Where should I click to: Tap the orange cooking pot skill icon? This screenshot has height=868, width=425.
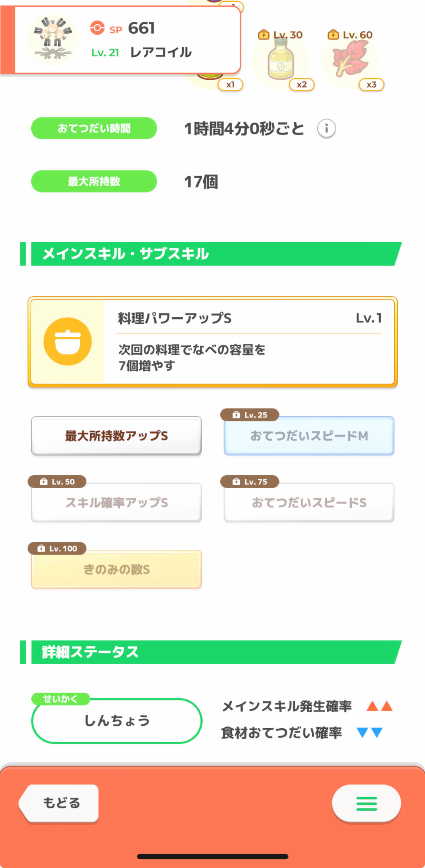click(68, 342)
